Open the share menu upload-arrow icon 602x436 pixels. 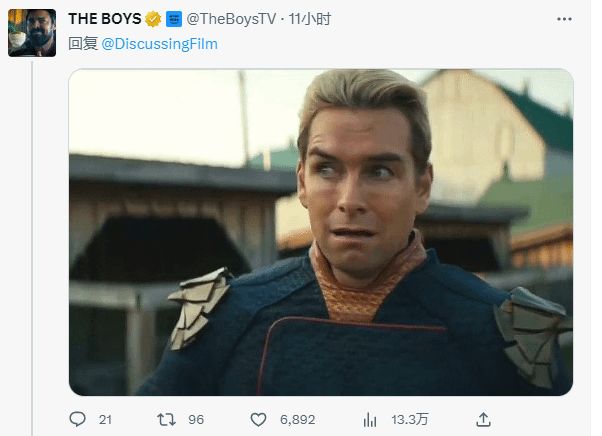[483, 419]
